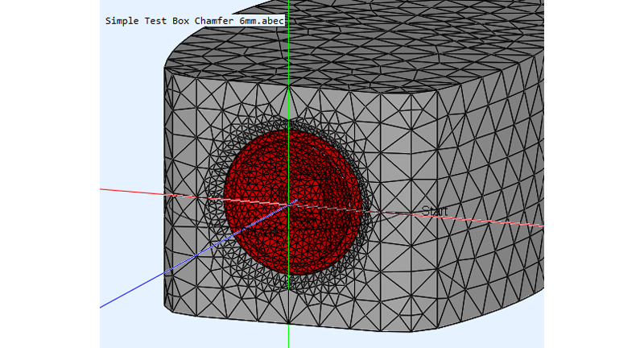The image size is (644, 348).
Task: Click the bottom edge of the box front
Action: [322, 325]
